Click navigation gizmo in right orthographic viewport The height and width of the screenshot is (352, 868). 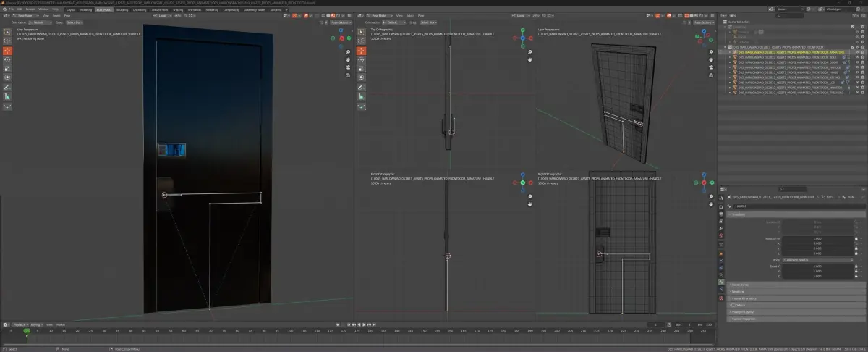705,182
